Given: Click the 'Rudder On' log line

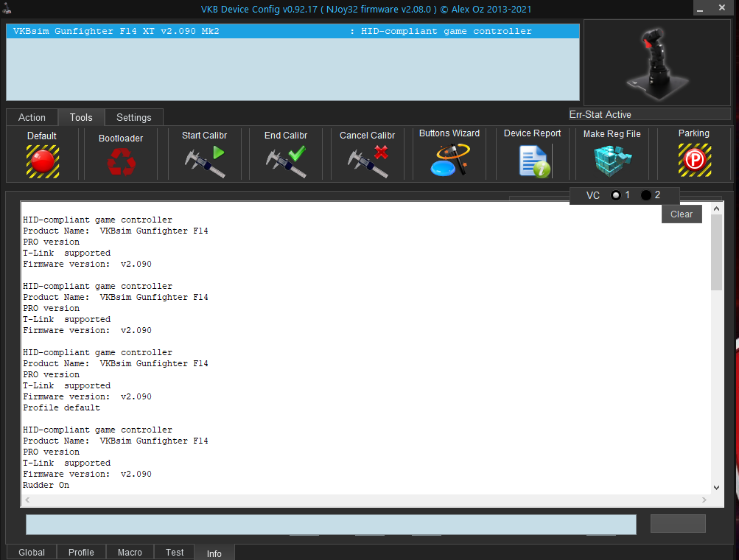Looking at the screenshot, I should point(46,485).
